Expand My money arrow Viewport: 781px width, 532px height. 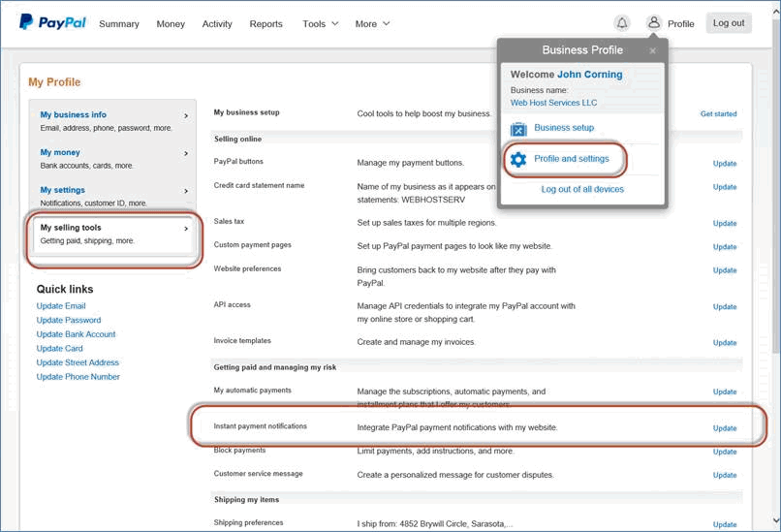click(186, 153)
